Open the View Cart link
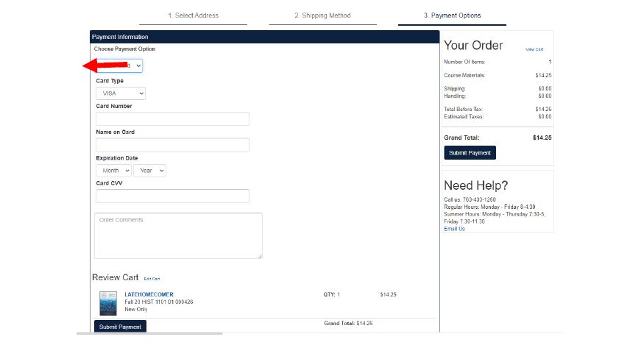 (x=534, y=49)
